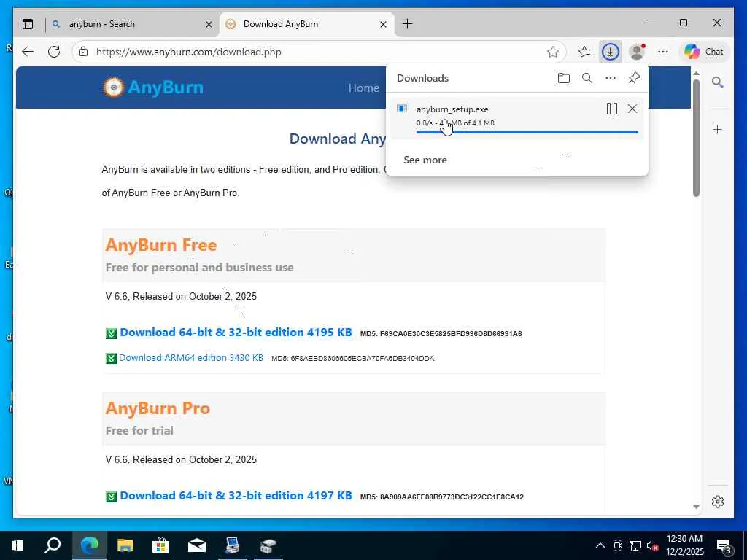Click the page vertical scrollbar thumb

point(696,138)
